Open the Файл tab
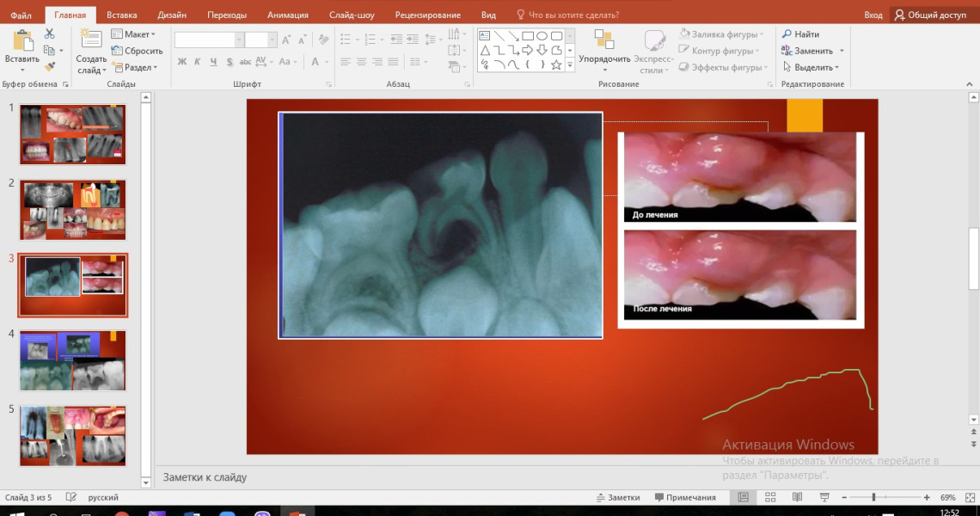 [x=21, y=15]
